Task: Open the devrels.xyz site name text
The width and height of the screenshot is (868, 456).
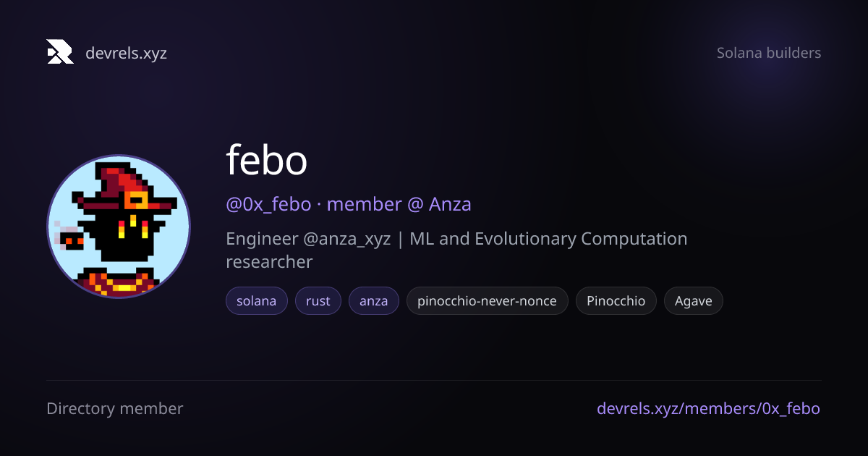Action: click(x=126, y=53)
